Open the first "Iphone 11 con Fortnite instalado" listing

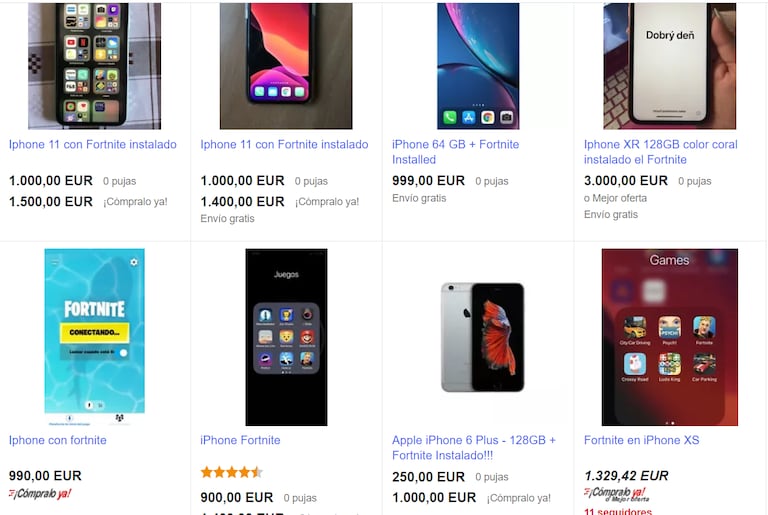coord(93,145)
